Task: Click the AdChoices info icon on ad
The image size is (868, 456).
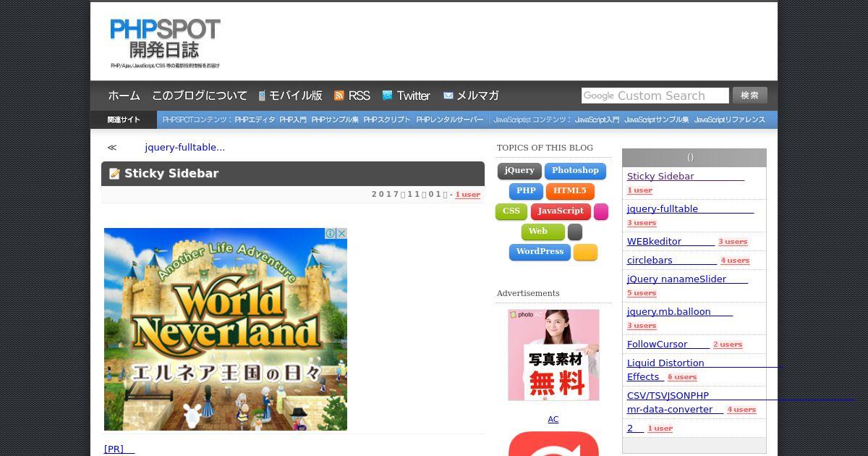Action: (330, 233)
